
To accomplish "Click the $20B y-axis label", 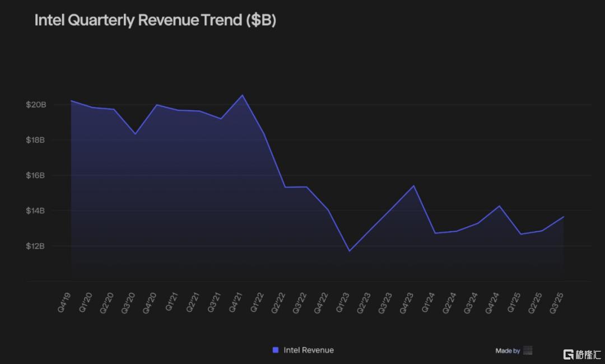I will [35, 105].
